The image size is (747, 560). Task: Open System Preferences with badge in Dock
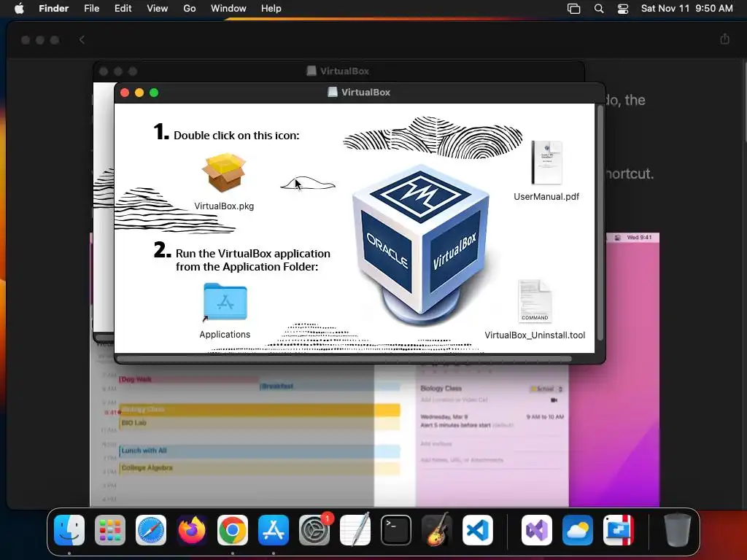point(314,530)
